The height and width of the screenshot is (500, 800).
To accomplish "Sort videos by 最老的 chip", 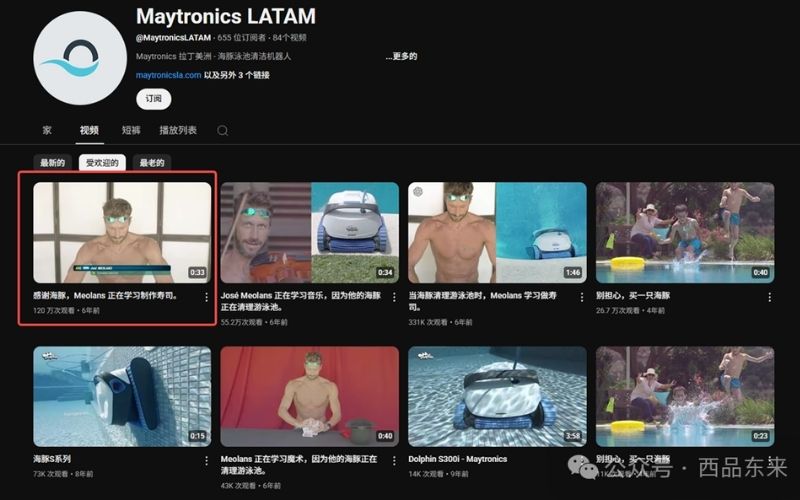I will (x=152, y=163).
